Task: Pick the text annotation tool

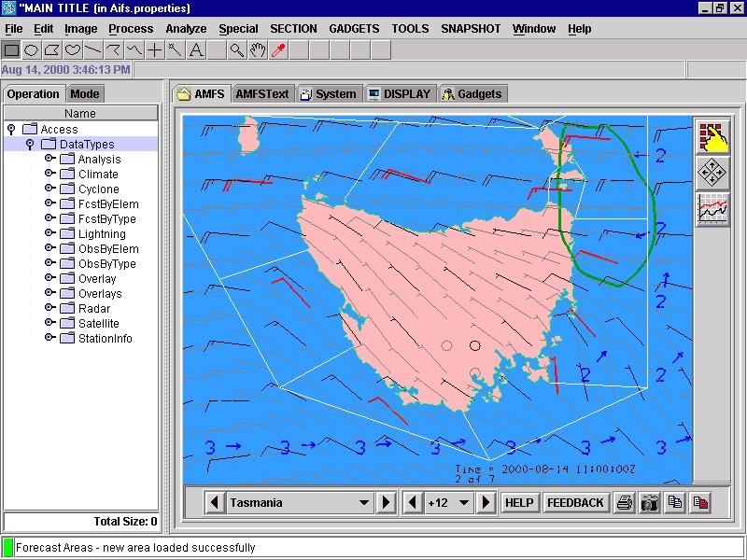Action: pos(196,50)
